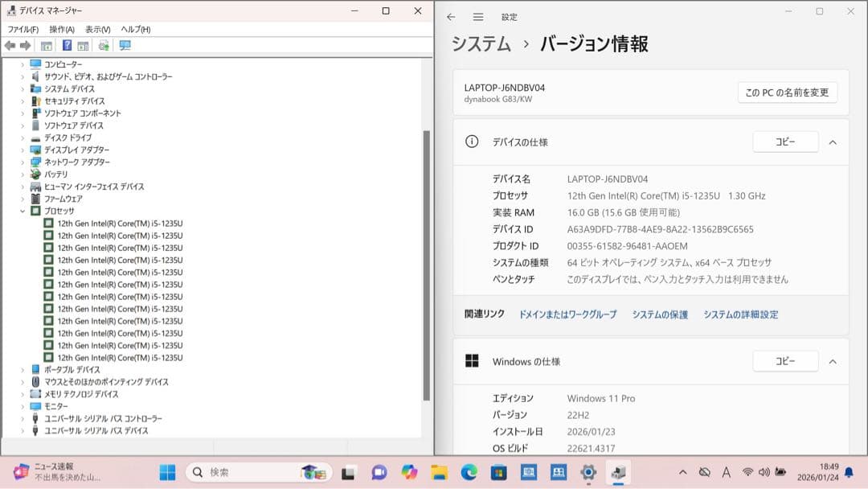The height and width of the screenshot is (489, 868).
Task: Collapse the デバイスの仕様 section chevron
Action: pyautogui.click(x=833, y=142)
